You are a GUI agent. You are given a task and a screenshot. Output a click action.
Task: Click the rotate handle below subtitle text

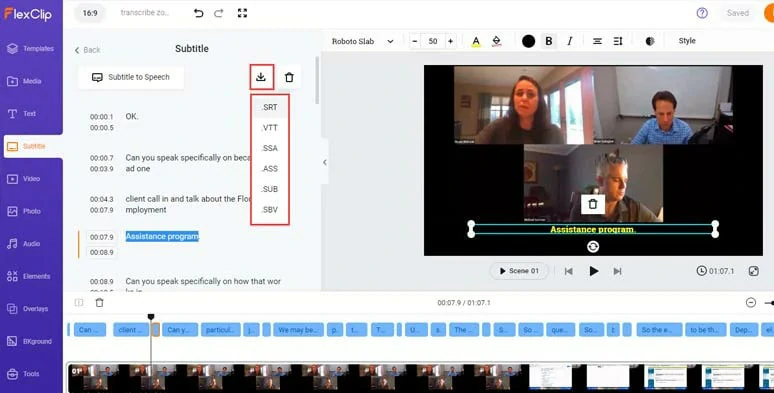[593, 246]
